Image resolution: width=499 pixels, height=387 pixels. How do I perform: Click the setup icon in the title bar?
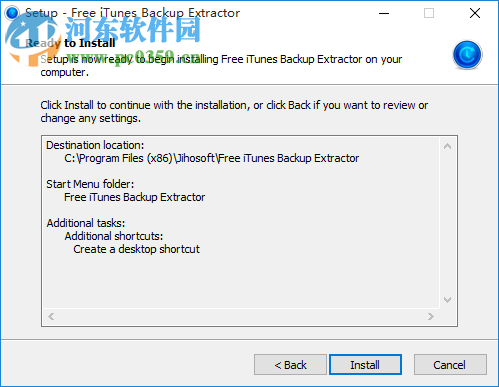coord(12,13)
